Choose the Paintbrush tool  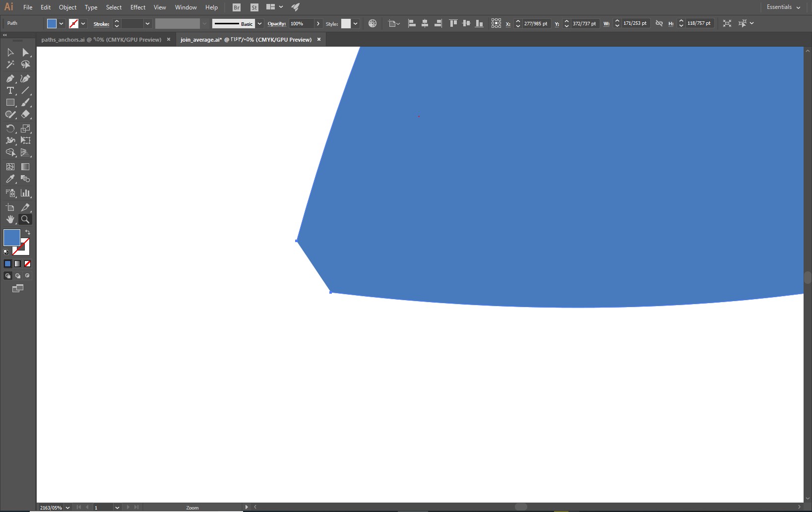[x=25, y=102]
